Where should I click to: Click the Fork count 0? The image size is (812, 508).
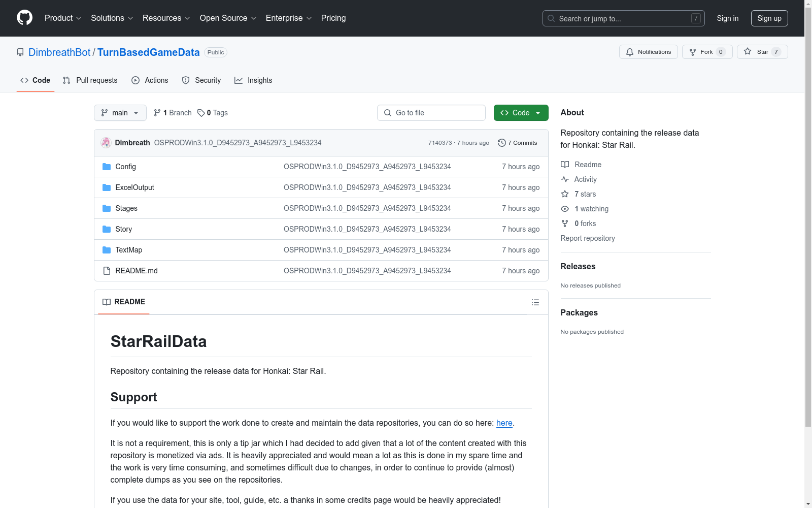tap(721, 52)
